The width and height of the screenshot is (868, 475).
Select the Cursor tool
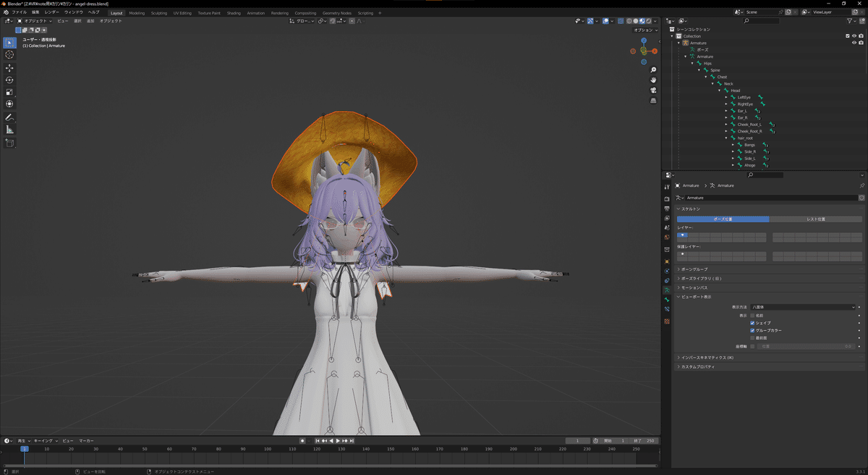9,54
